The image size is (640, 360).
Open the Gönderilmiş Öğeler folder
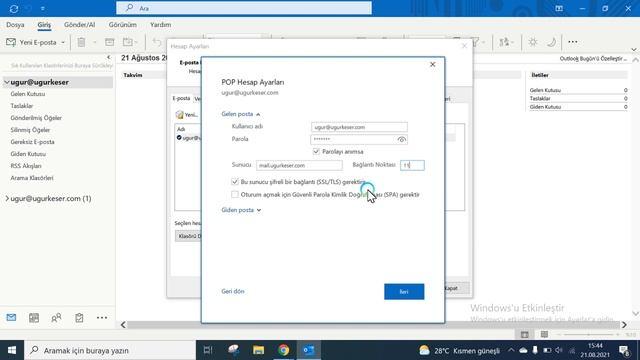(x=36, y=118)
